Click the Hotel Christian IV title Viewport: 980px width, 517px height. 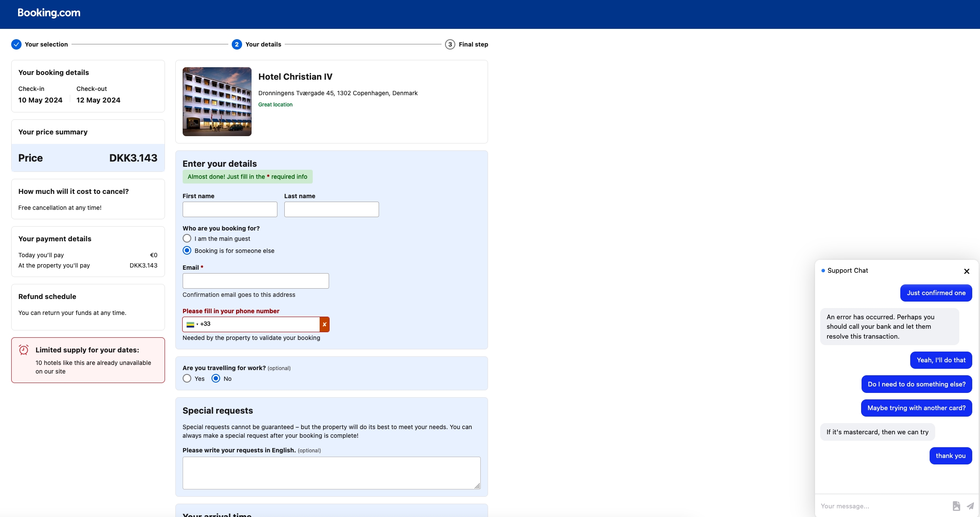(295, 77)
